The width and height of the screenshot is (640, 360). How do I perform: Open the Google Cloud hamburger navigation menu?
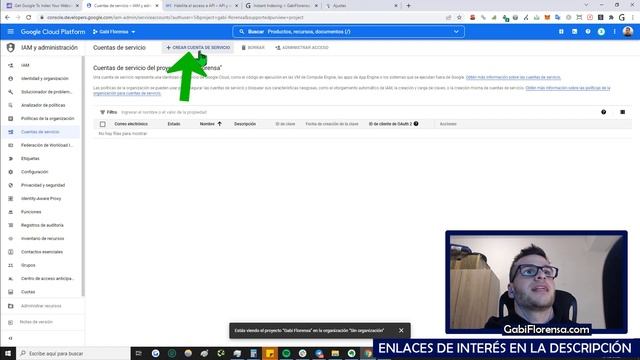11,31
